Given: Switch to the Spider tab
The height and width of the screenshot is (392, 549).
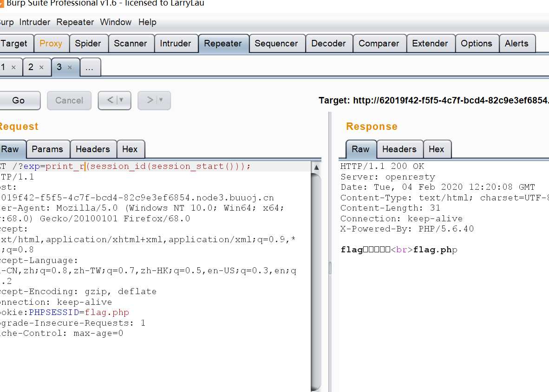Looking at the screenshot, I should coord(88,43).
